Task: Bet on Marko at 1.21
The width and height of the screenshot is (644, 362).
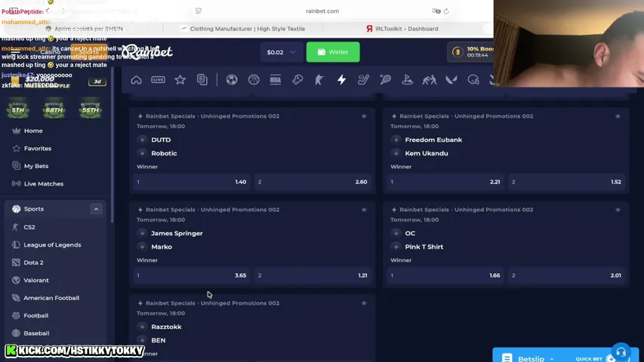Action: coord(313,275)
